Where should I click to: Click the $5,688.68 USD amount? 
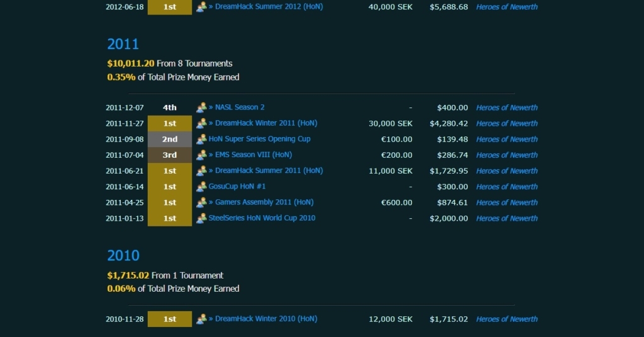(x=448, y=7)
